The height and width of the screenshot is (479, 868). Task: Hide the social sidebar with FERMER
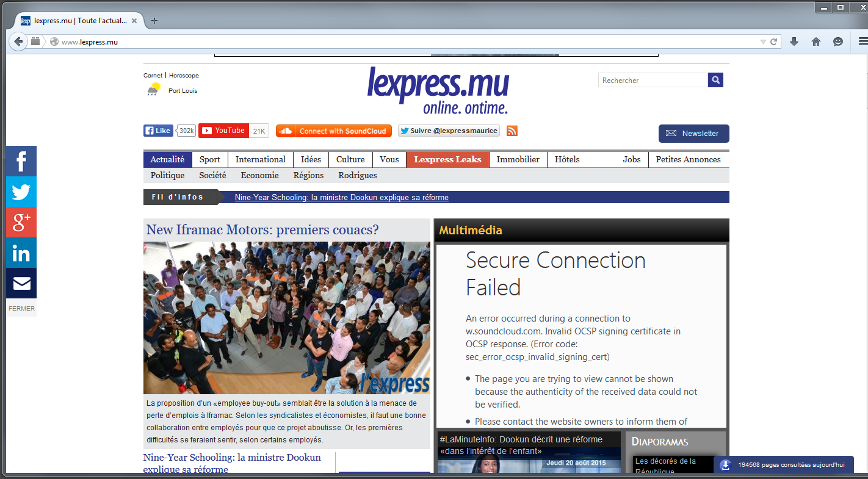[x=21, y=308]
